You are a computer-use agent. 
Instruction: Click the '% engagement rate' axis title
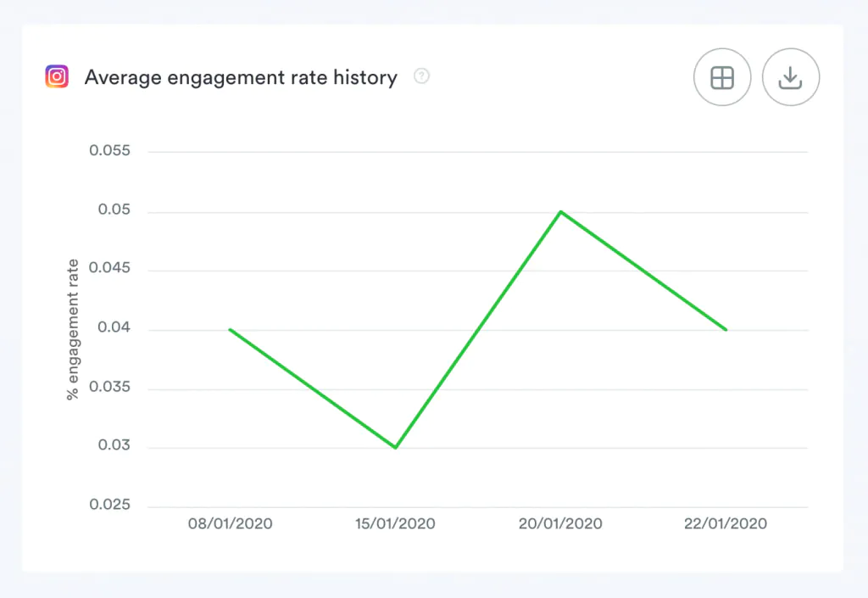pyautogui.click(x=73, y=329)
